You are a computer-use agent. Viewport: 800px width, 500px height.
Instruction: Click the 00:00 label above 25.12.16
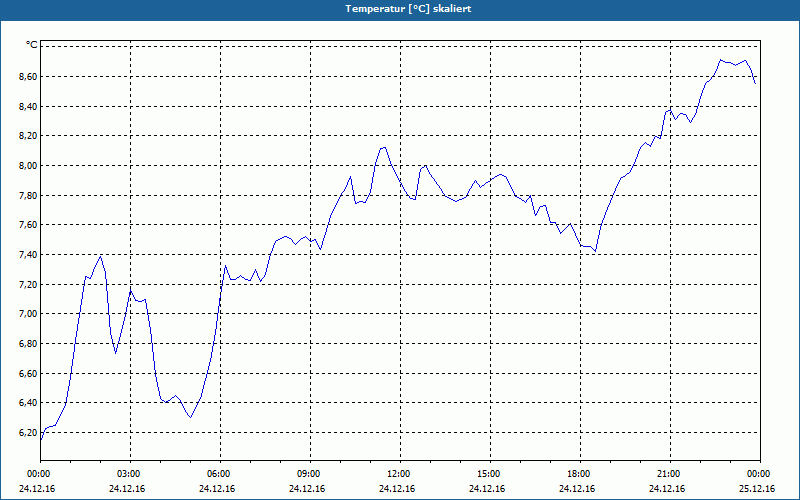[x=760, y=474]
